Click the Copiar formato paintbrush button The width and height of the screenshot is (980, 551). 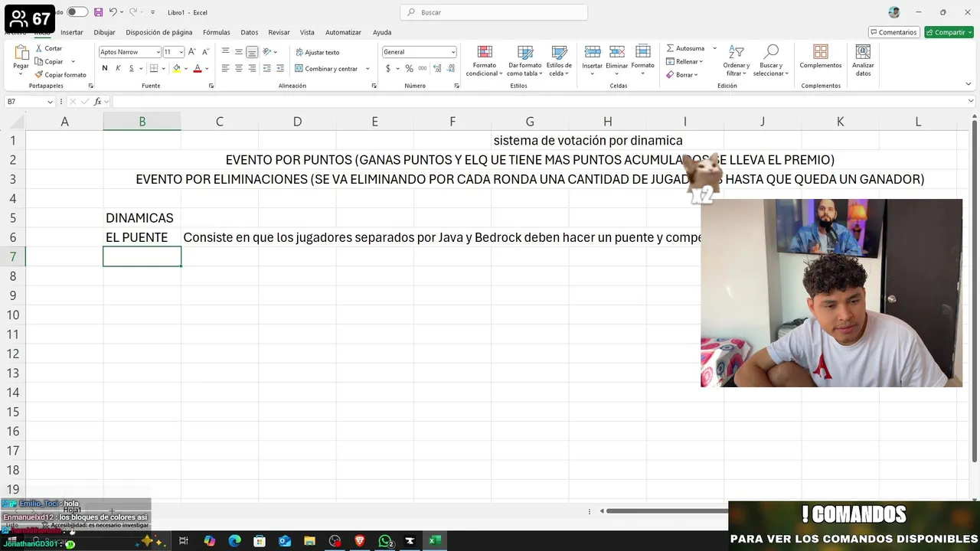(x=60, y=75)
